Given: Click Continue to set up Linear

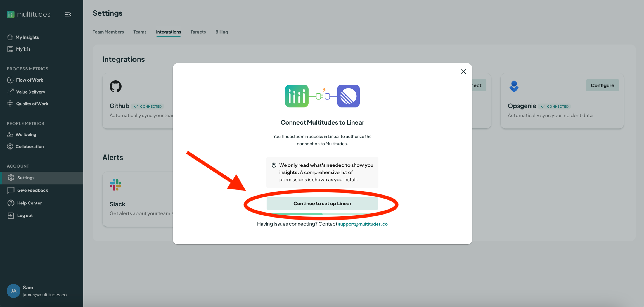Looking at the screenshot, I should [322, 203].
